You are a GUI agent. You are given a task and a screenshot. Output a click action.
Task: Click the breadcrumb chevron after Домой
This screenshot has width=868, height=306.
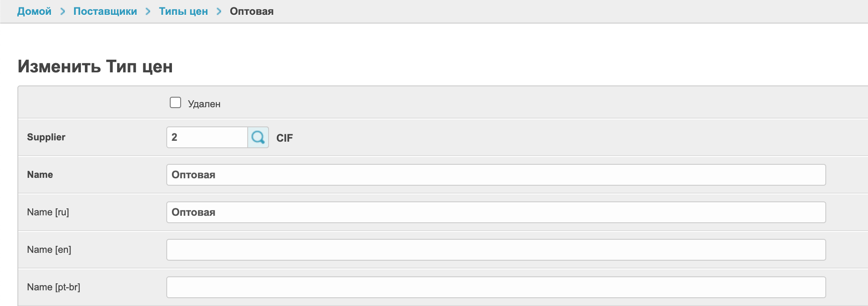[63, 11]
